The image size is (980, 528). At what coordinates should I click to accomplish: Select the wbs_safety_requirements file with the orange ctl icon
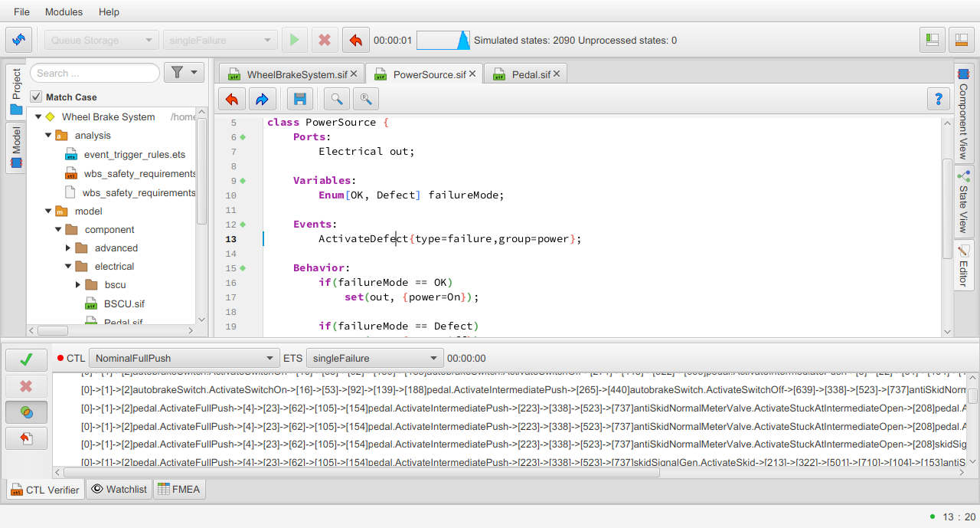(x=139, y=174)
